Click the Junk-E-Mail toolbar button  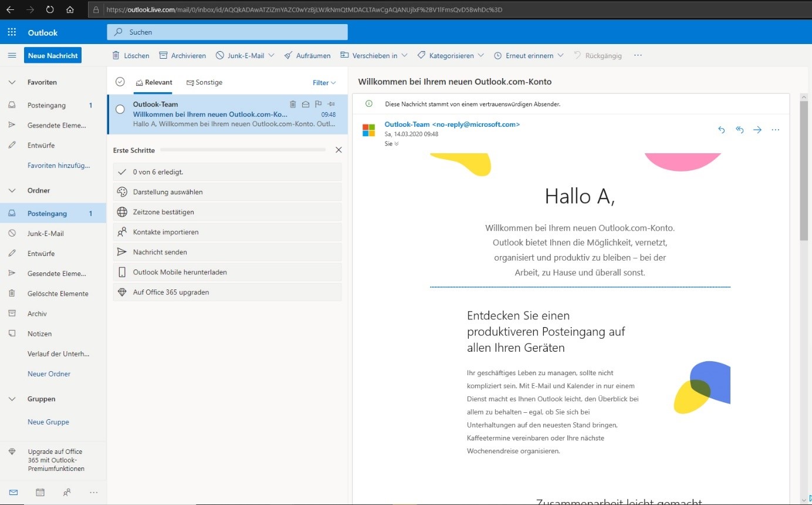click(x=241, y=56)
